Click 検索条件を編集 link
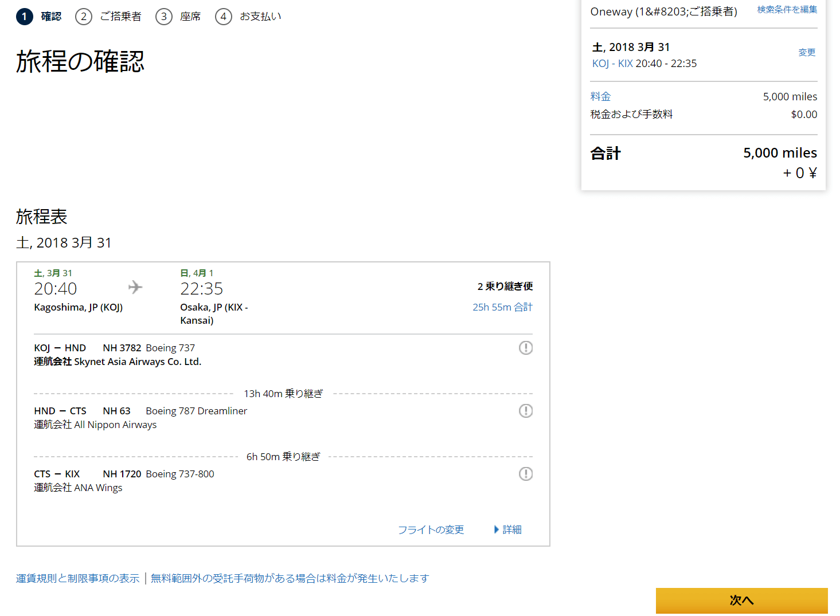This screenshot has height=616, width=840. pyautogui.click(x=787, y=10)
